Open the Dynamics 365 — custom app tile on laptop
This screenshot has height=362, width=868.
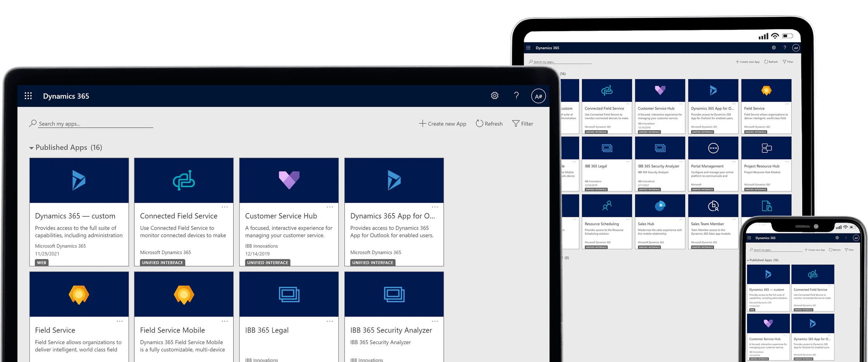point(79,212)
